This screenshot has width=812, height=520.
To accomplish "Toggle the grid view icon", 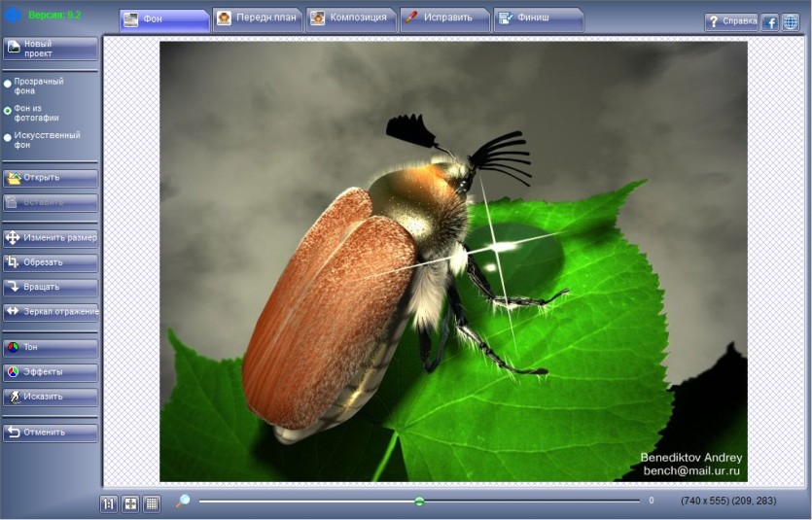I will click(153, 503).
